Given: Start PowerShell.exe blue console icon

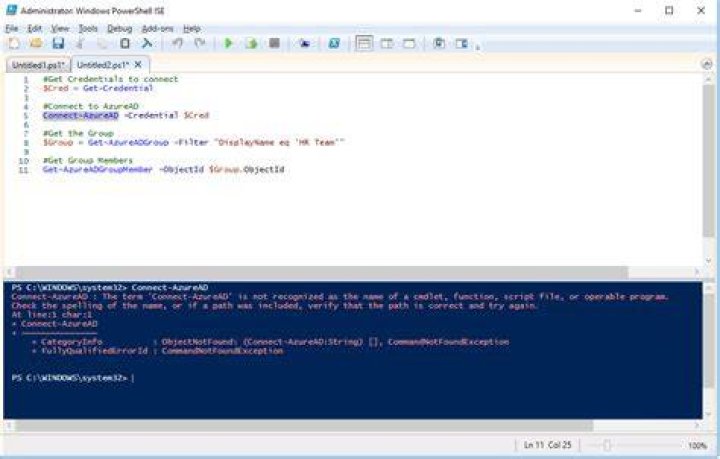Looking at the screenshot, I should click(x=334, y=44).
